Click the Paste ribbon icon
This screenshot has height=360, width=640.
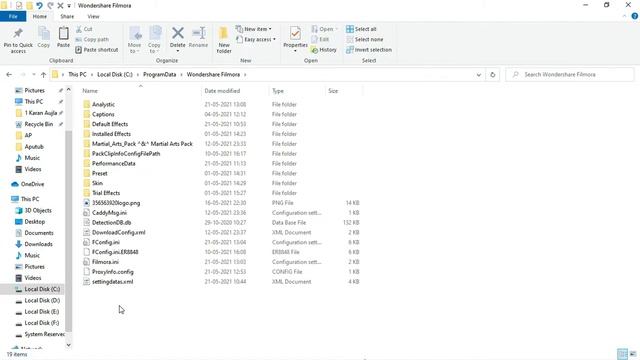(63, 34)
